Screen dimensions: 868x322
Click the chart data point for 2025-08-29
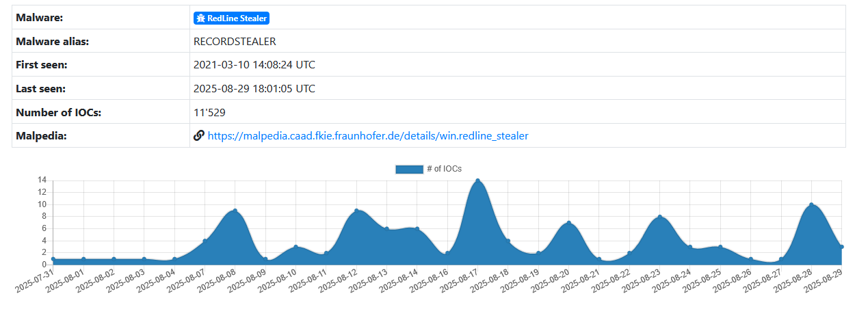tap(841, 247)
